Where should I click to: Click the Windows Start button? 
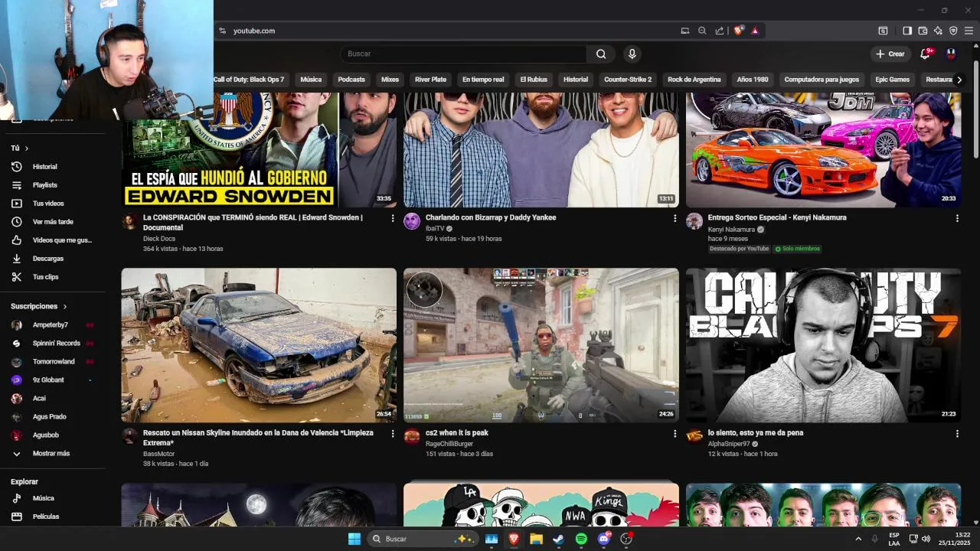coord(354,539)
